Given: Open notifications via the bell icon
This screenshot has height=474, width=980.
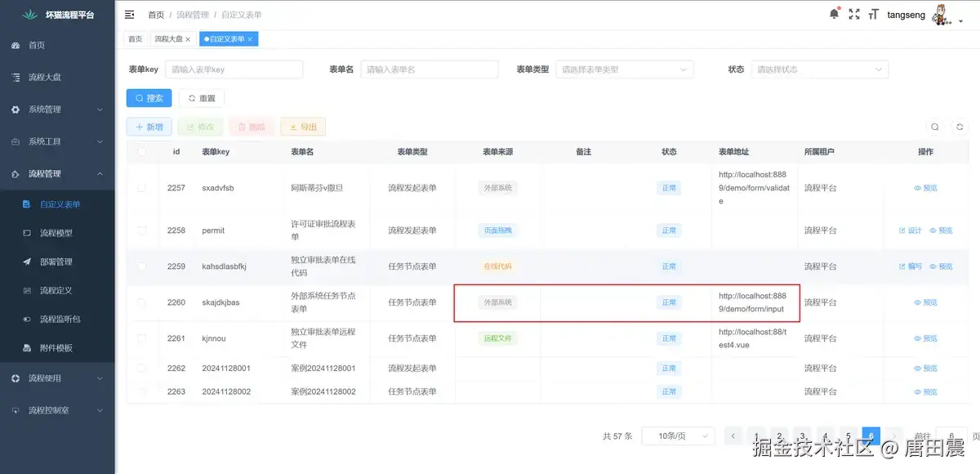Looking at the screenshot, I should coord(834,13).
